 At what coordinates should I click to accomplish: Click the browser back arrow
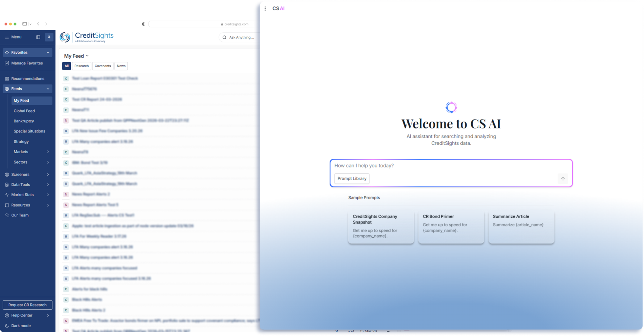38,24
